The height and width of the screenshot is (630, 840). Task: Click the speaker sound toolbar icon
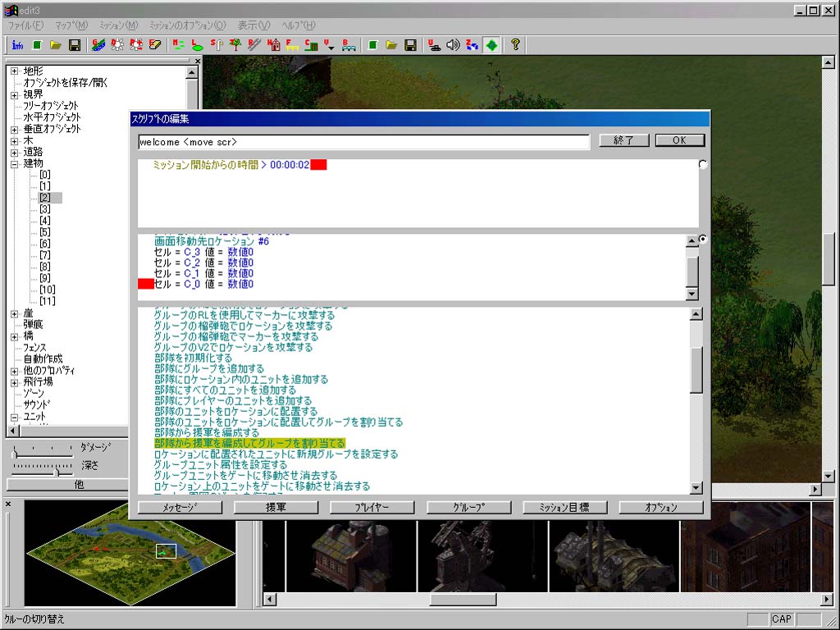(x=453, y=44)
